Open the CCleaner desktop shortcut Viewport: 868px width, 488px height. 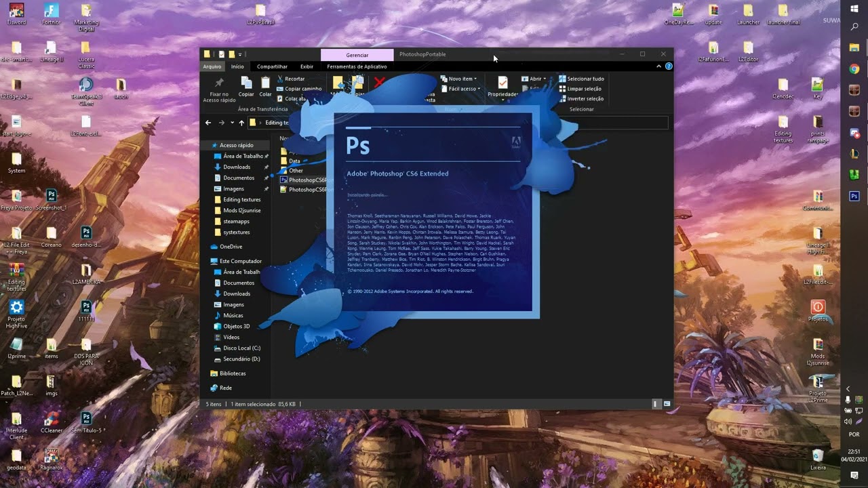pos(52,422)
